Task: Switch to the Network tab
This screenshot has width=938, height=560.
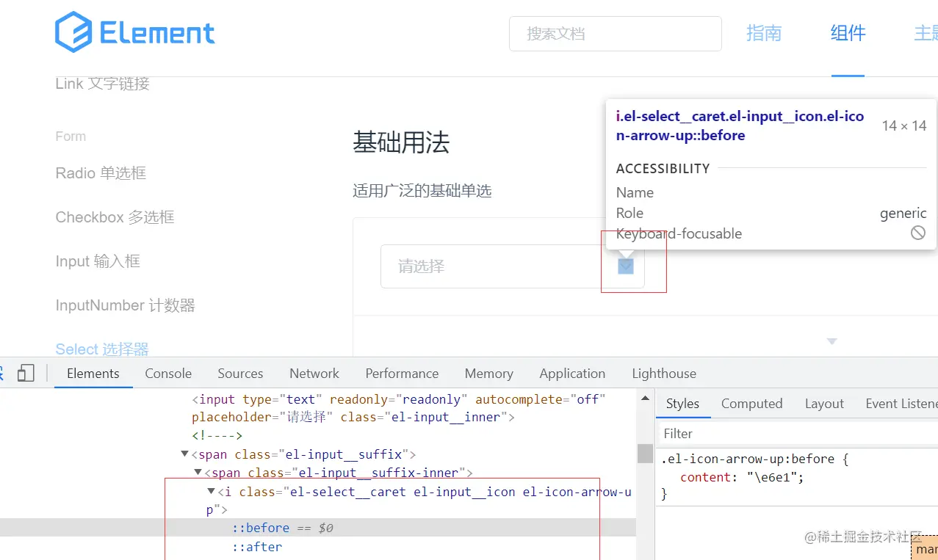Action: point(314,374)
